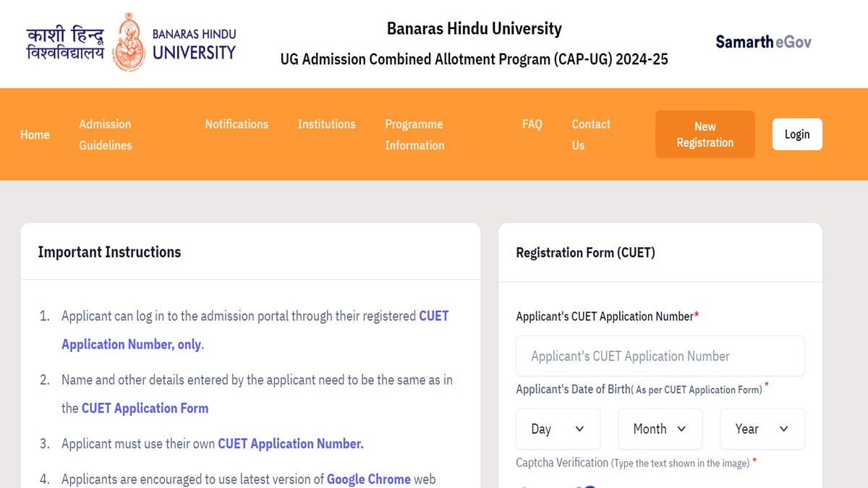This screenshot has height=488, width=868.
Task: Open Programme Information in the navigation
Action: tap(414, 134)
